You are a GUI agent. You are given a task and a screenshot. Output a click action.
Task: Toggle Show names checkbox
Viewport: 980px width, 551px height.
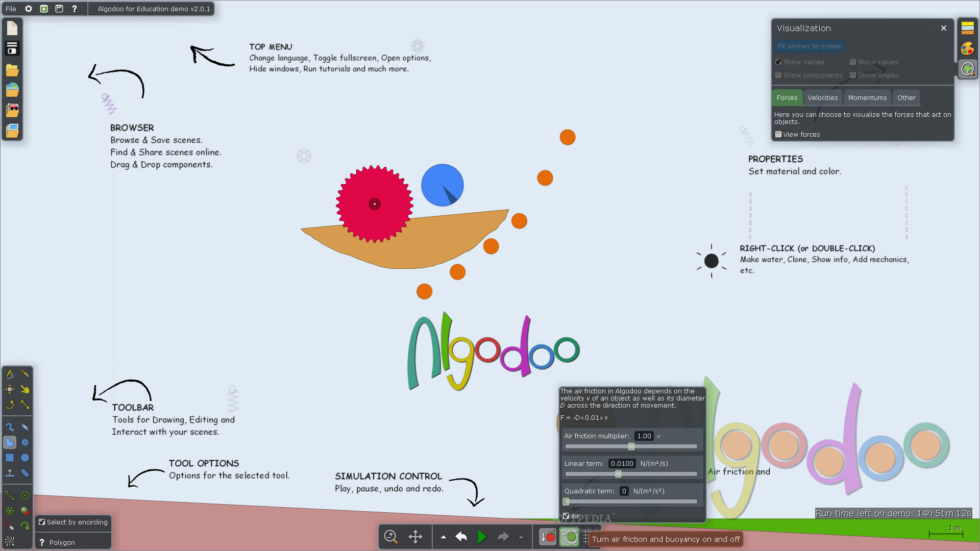click(778, 62)
